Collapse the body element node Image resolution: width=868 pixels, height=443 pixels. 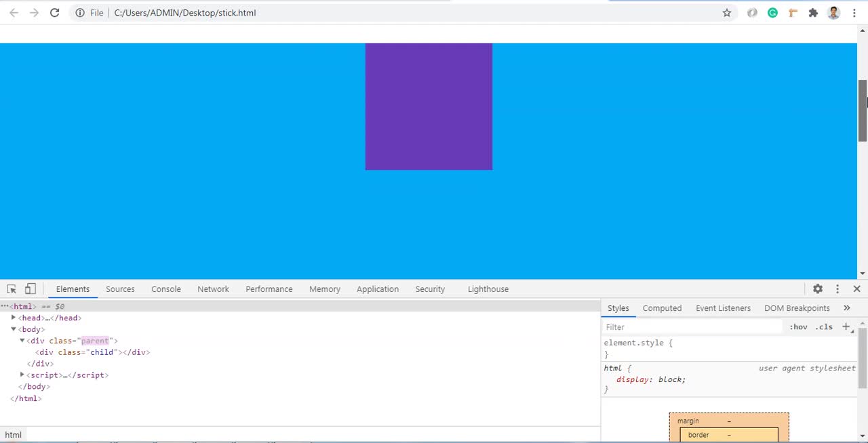(14, 329)
